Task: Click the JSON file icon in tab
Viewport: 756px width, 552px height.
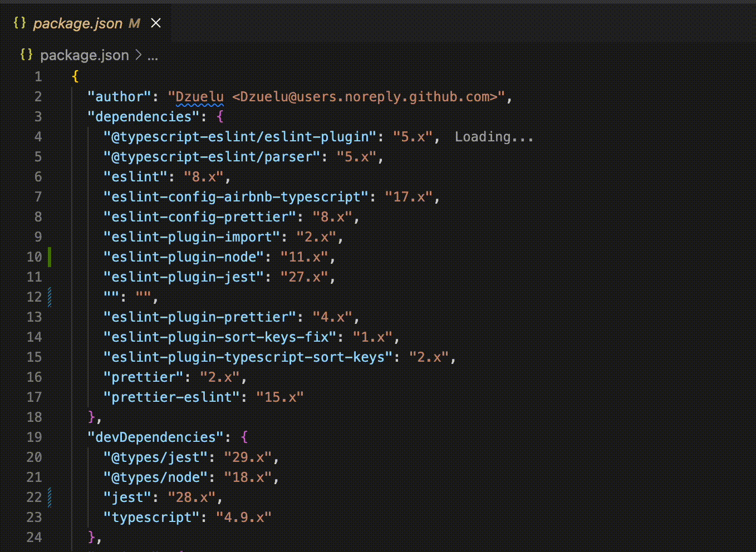Action: pos(19,23)
